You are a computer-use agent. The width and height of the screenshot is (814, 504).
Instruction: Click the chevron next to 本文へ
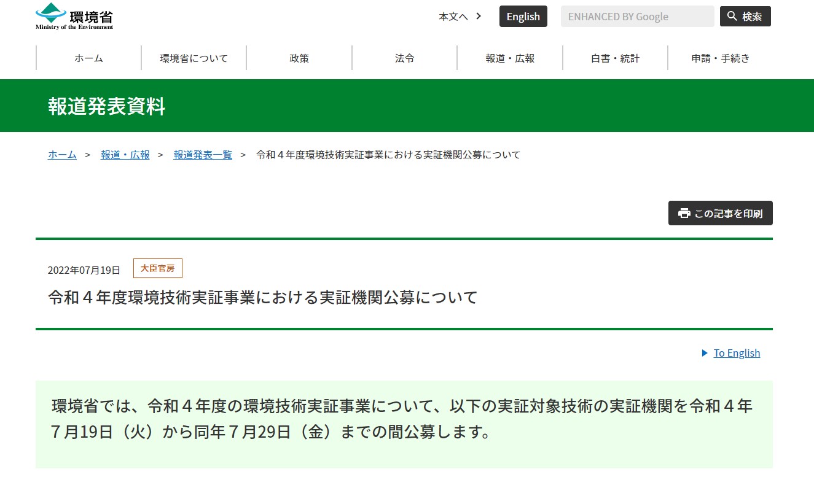coord(479,16)
